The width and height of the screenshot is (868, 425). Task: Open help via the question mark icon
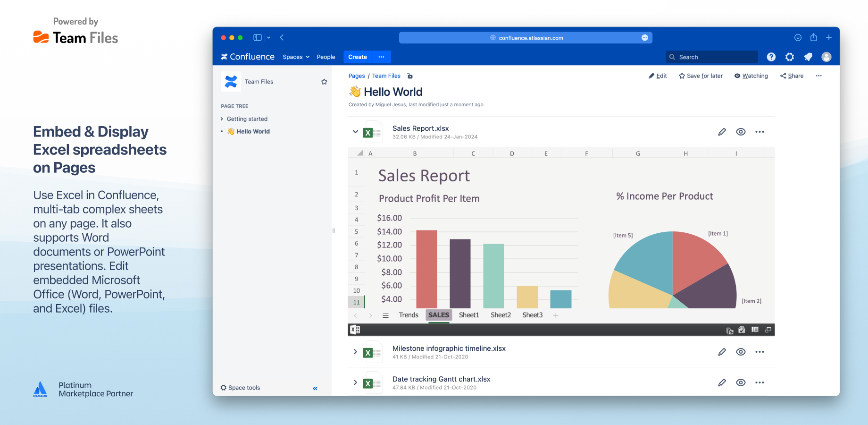(x=771, y=57)
